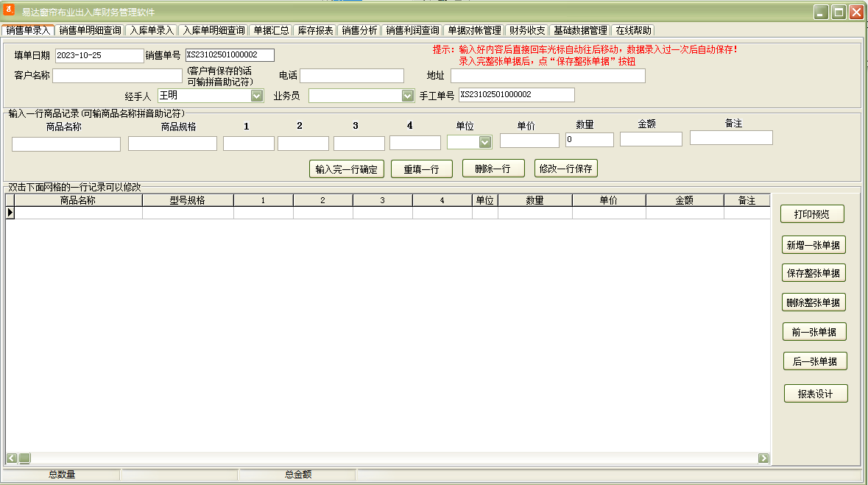Screen dimensions: 868x485
Task: Click the 客户名称 input field
Action: click(x=116, y=76)
